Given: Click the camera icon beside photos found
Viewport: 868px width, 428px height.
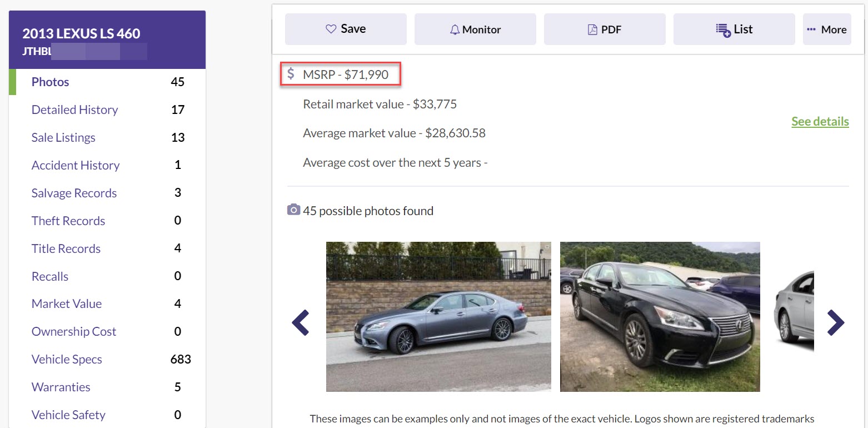Looking at the screenshot, I should [293, 210].
